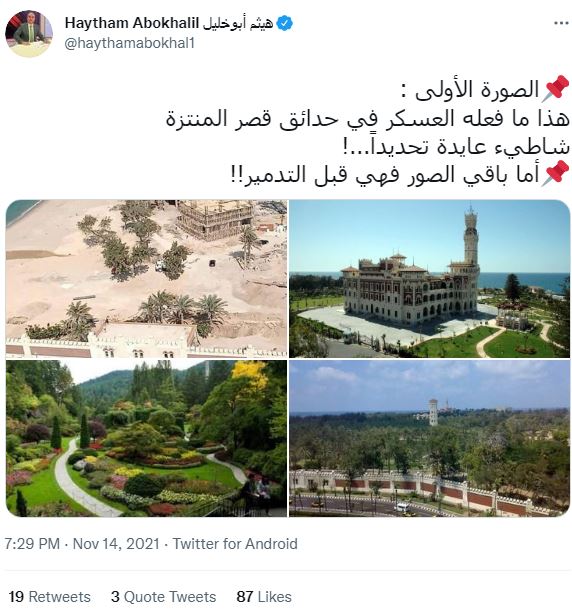The height and width of the screenshot is (609, 572).
Task: Open the tree canopy and wall photo
Action: click(429, 438)
